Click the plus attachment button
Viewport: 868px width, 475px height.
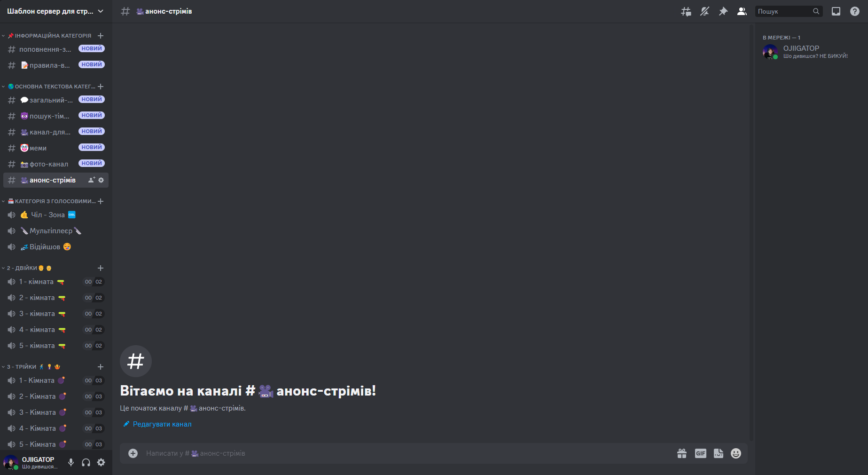(133, 453)
